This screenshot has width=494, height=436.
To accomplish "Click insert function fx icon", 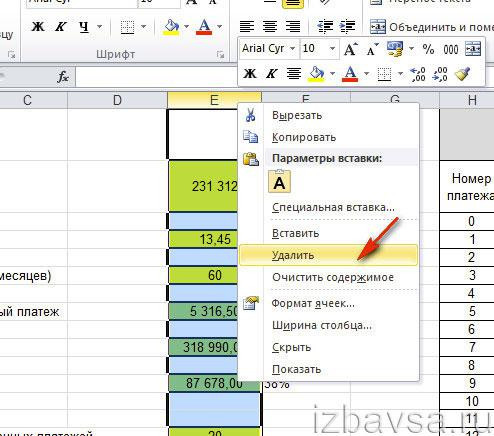I will 63,77.
